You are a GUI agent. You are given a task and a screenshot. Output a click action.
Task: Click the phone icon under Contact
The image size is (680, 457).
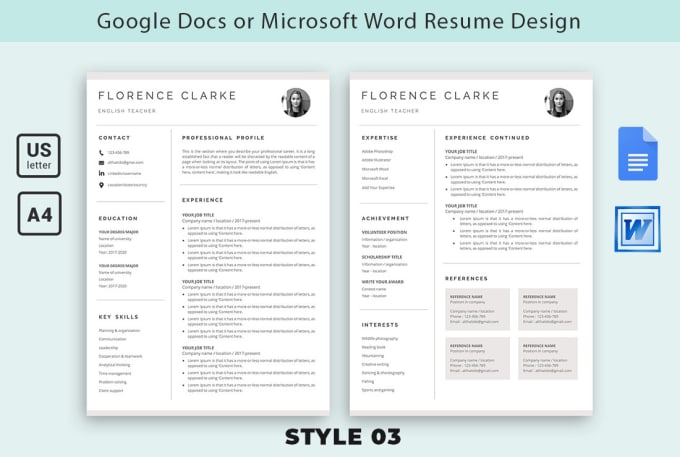point(101,153)
